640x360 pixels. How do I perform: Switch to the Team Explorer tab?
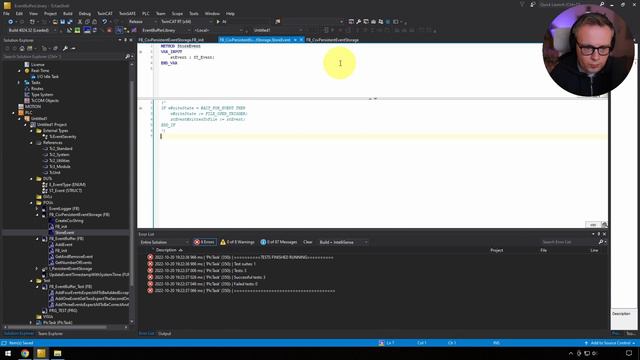click(x=50, y=333)
